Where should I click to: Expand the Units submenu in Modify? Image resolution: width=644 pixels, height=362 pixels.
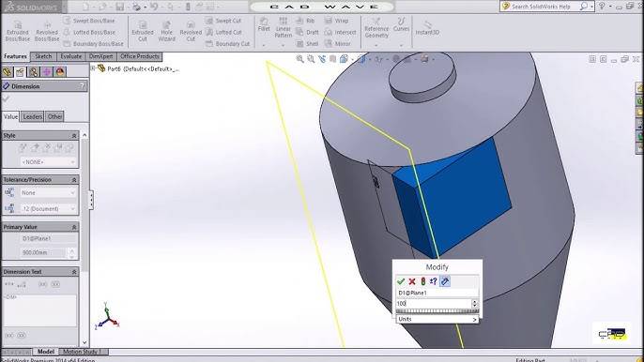click(x=437, y=319)
